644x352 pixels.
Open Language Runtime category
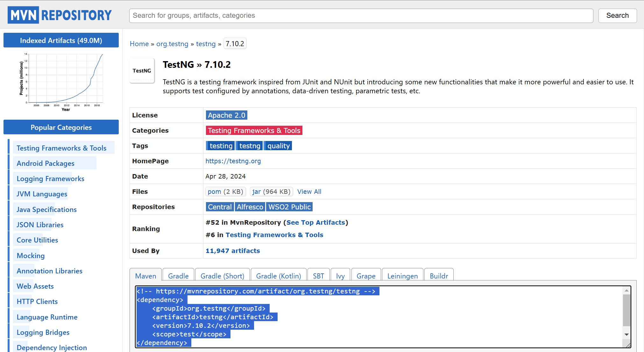(47, 317)
